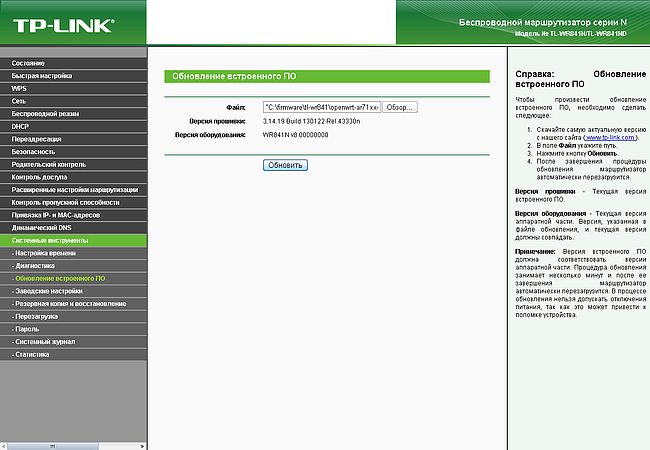Viewport: 650px width, 450px height.
Task: Click the firmware file path field
Action: [x=321, y=107]
